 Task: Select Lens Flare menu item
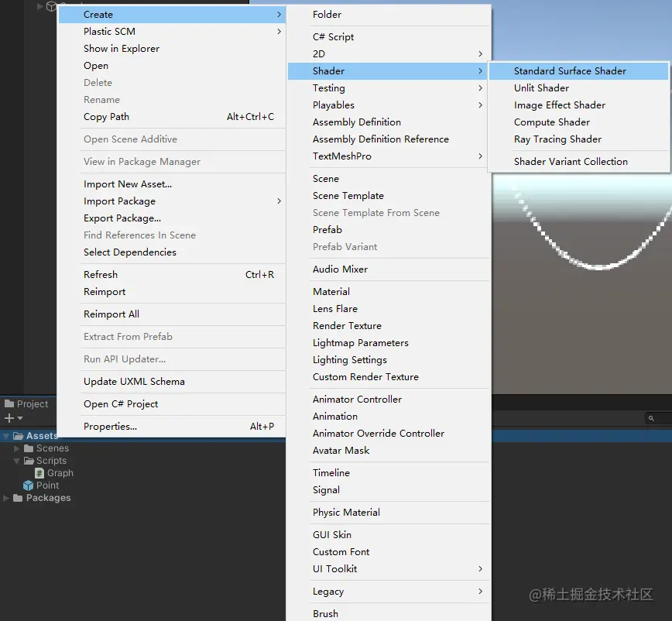(389, 309)
